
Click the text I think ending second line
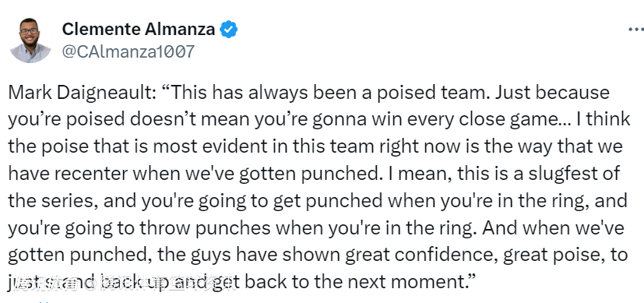point(607,120)
